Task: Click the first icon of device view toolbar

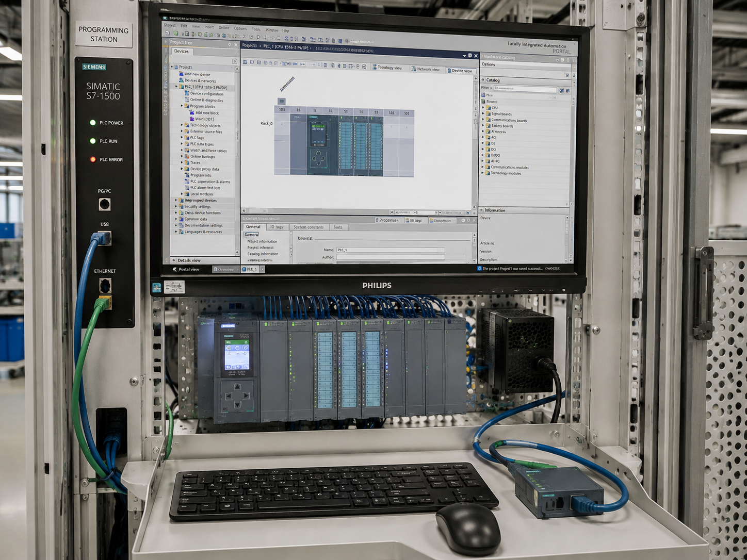Action: click(x=245, y=62)
